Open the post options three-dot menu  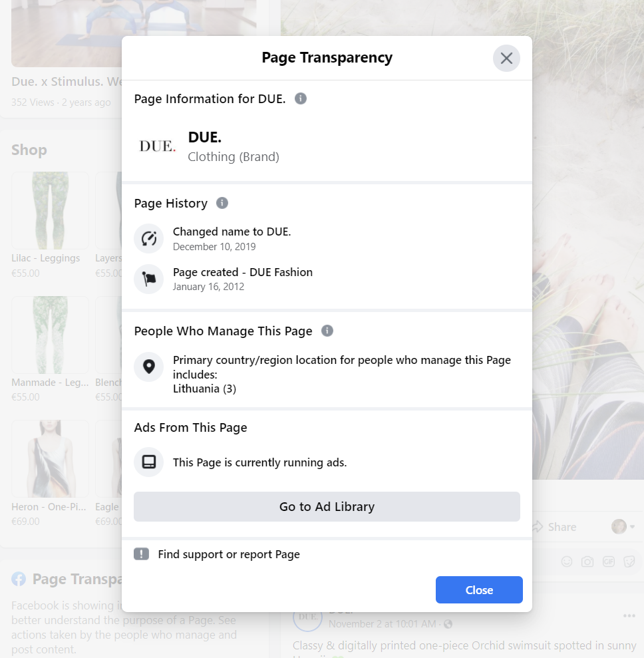pos(629,615)
